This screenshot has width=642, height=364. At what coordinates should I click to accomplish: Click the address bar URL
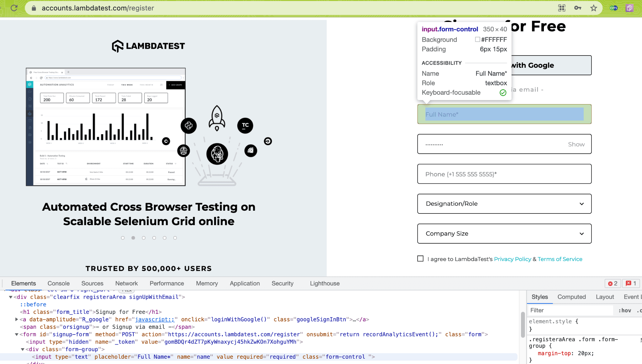[x=98, y=8]
